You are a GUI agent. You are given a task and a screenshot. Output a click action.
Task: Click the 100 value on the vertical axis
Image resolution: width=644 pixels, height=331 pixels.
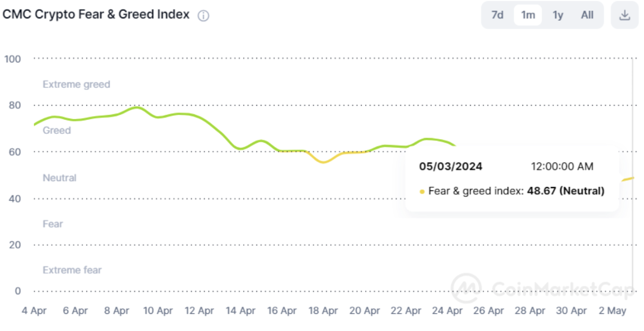click(12, 59)
